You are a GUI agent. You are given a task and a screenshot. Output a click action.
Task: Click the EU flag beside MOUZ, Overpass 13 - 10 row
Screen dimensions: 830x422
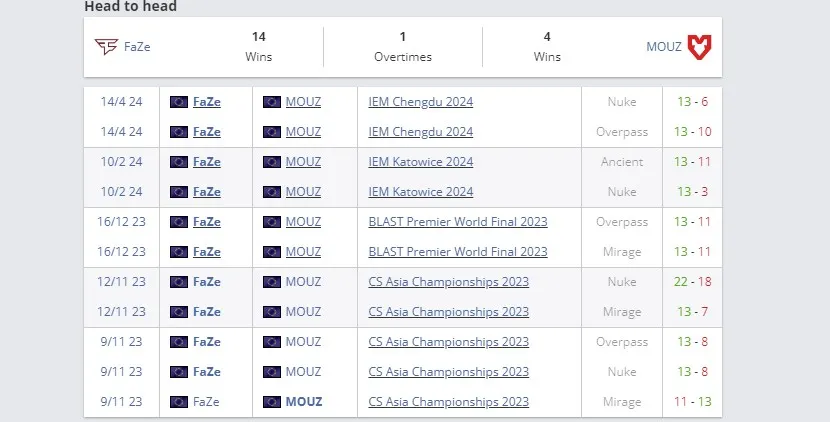click(x=272, y=132)
